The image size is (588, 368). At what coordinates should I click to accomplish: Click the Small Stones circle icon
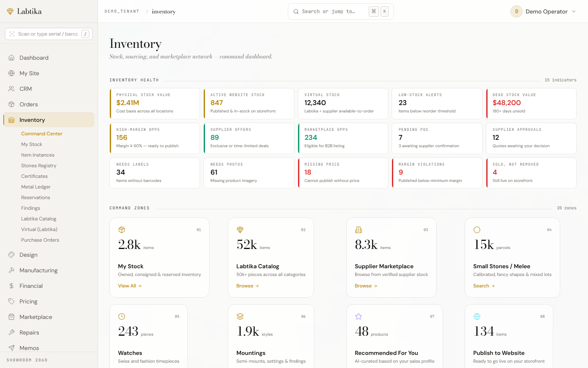coord(477,230)
